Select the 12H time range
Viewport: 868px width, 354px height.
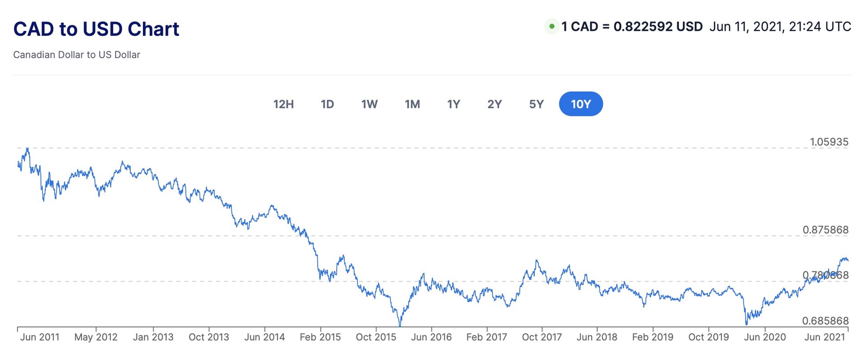pyautogui.click(x=283, y=104)
